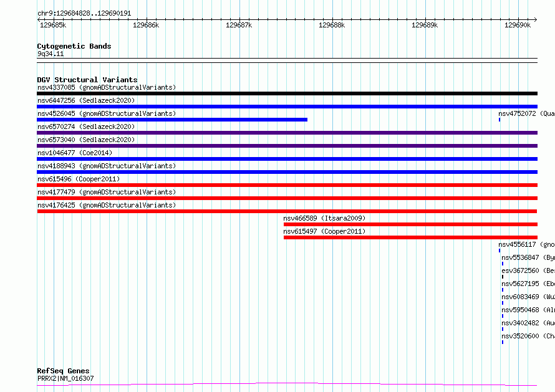Click the nsv4176425 red variant bar
The width and height of the screenshot is (555, 392).
(287, 211)
